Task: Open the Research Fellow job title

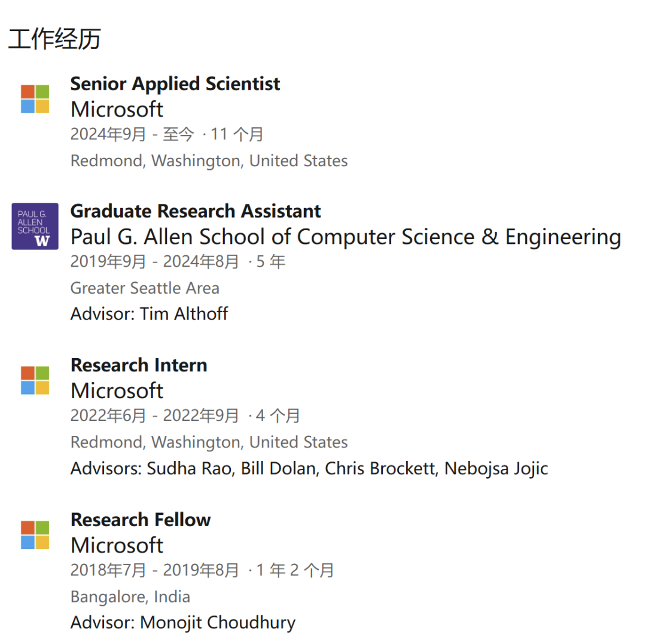Action: [141, 520]
